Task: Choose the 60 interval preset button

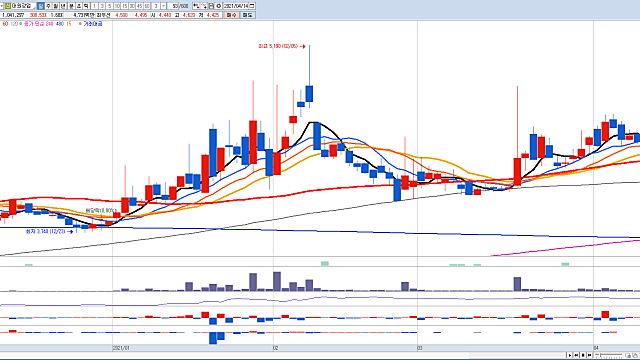Action: pyautogui.click(x=147, y=6)
